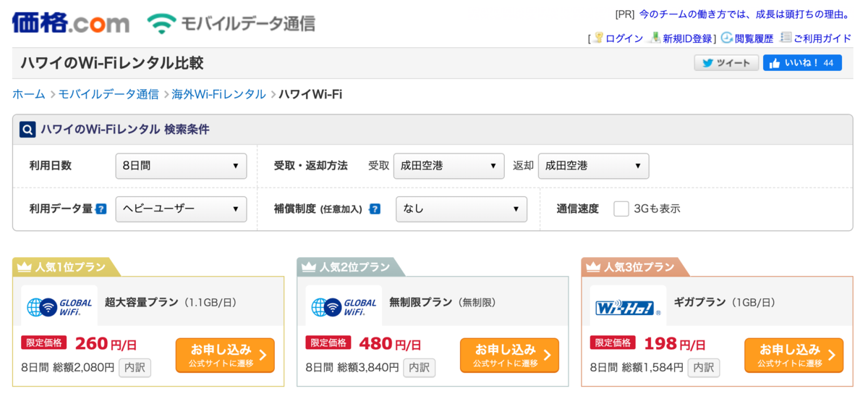Open the 利用日数 dropdown showing 8日間
Image resolution: width=868 pixels, height=399 pixels.
tap(181, 166)
